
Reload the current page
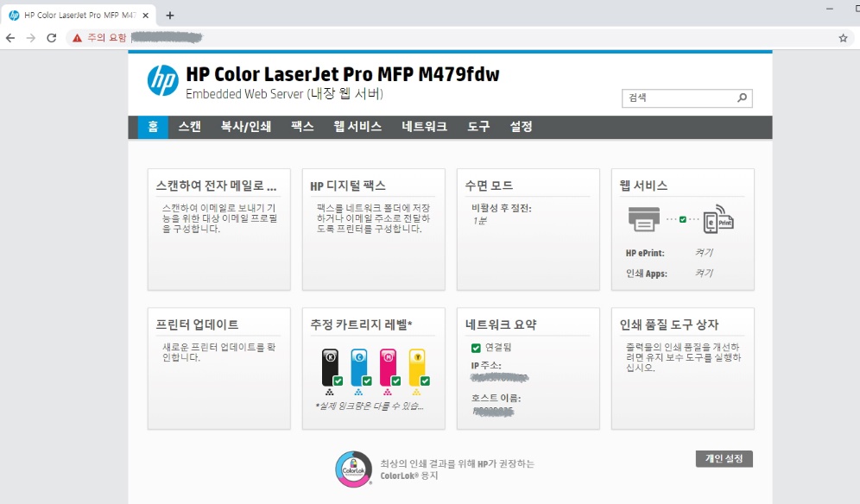click(x=52, y=38)
